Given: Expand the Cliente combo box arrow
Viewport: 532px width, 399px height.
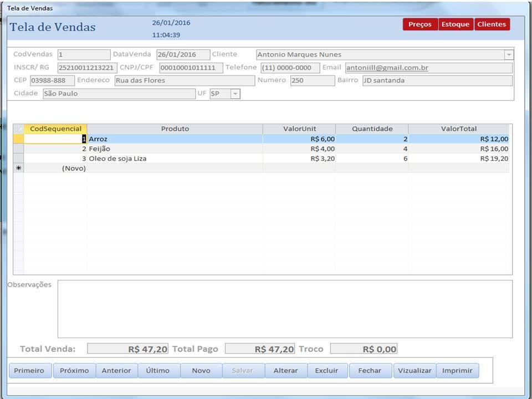Looking at the screenshot, I should (x=509, y=55).
